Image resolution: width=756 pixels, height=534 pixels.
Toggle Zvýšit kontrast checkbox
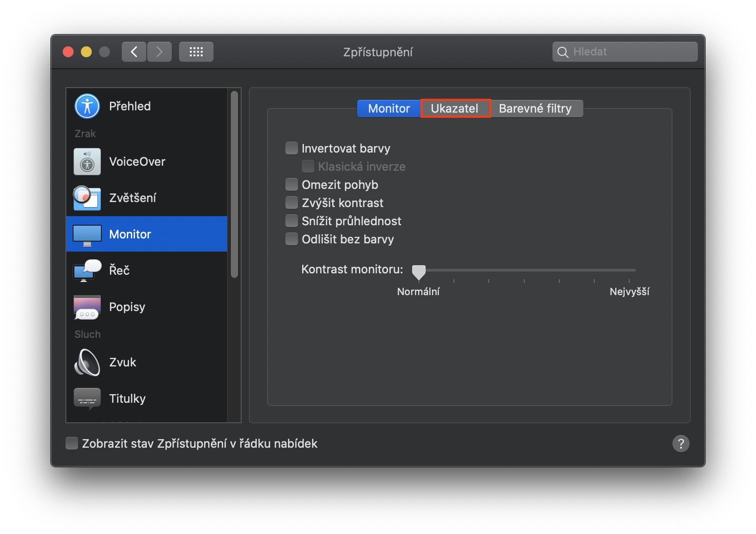point(292,203)
